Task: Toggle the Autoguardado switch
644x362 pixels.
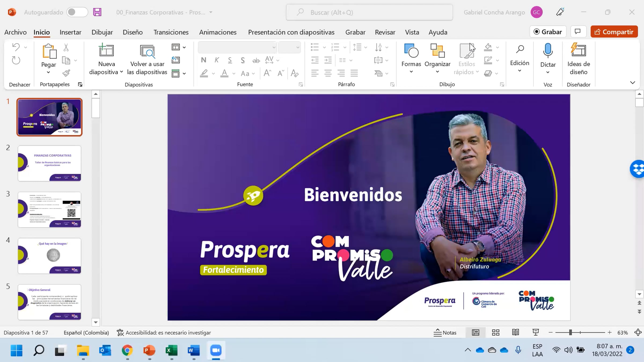Action: coord(77,12)
